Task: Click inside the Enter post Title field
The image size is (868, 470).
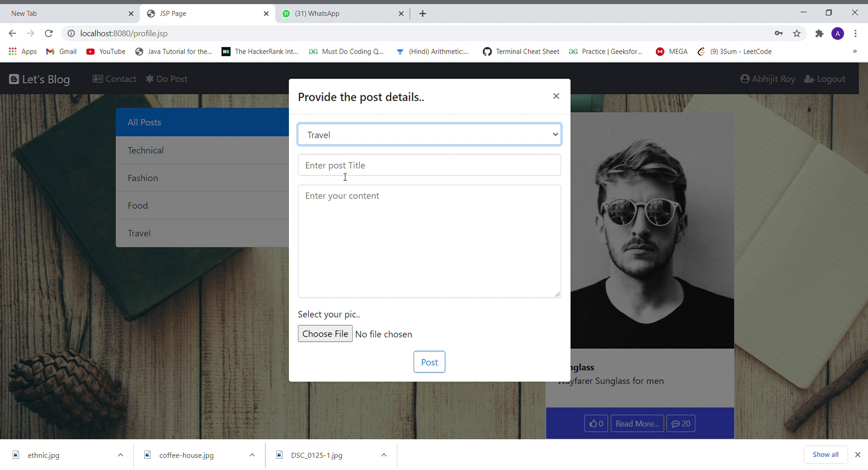Action: 429,165
